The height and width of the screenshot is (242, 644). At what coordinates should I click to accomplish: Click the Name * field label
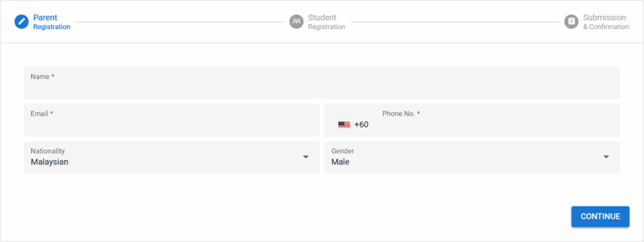click(x=42, y=76)
